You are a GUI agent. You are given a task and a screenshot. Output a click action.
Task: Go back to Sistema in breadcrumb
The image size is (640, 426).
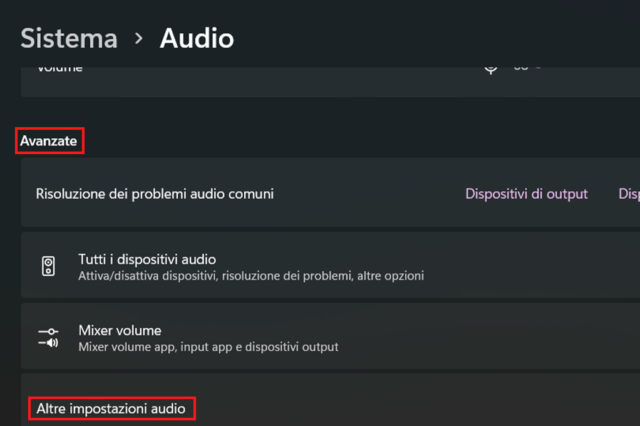coord(69,39)
